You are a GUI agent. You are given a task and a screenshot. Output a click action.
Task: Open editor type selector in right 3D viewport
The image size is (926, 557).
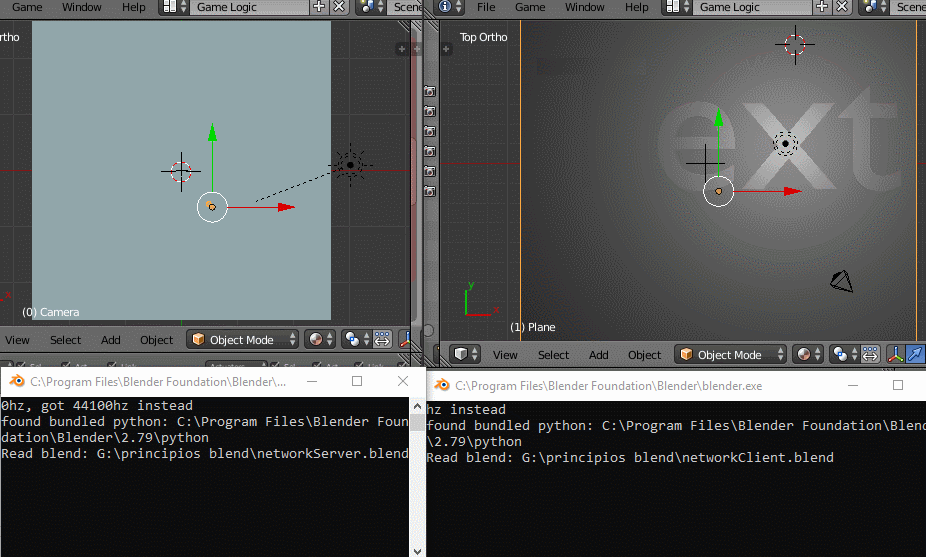(x=466, y=354)
